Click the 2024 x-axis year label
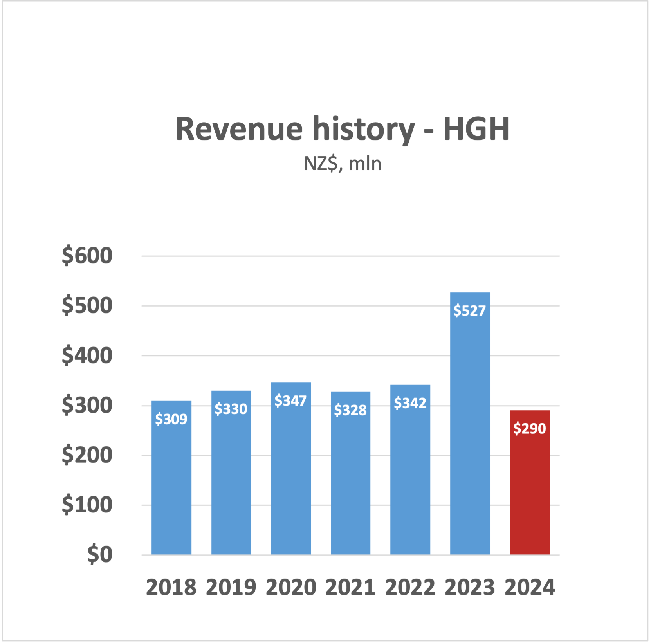 tap(529, 588)
